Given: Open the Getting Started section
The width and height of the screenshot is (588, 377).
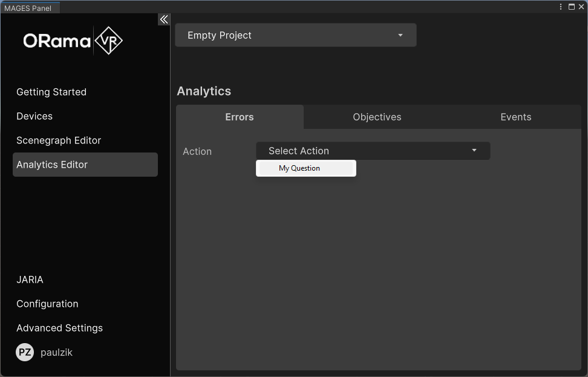Looking at the screenshot, I should point(51,92).
